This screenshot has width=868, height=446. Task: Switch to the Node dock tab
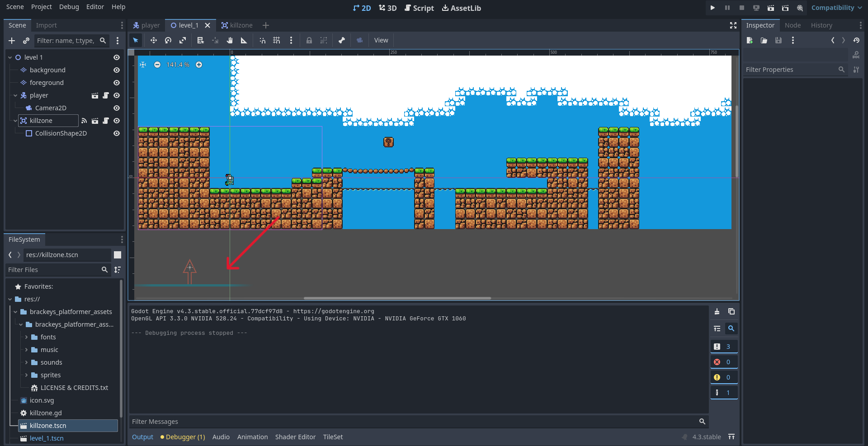[793, 25]
